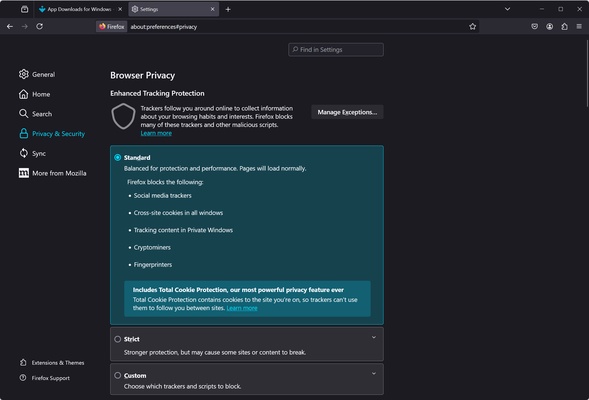Viewport: 589px width, 400px height.
Task: Click 'Cross-site cookies in all windows' text
Action: point(178,213)
